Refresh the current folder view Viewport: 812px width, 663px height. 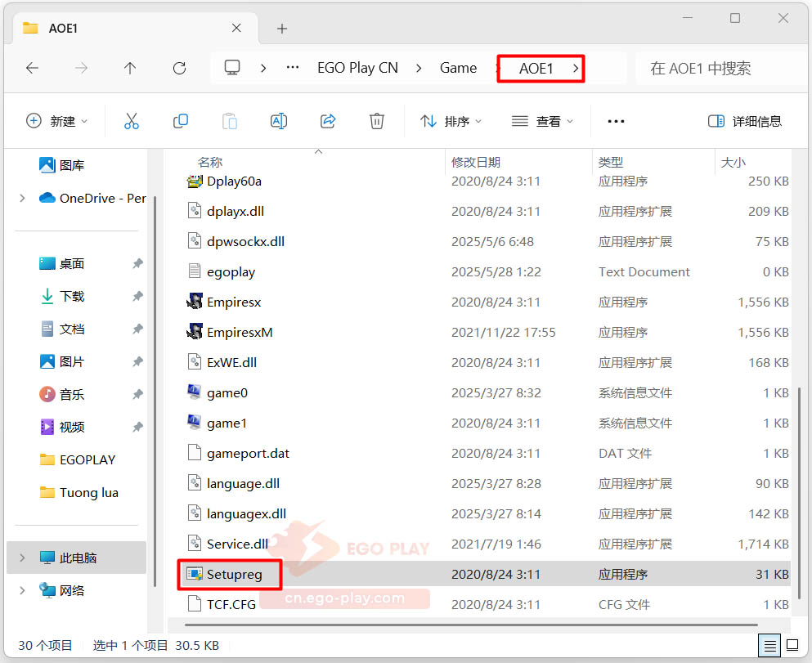(x=179, y=69)
